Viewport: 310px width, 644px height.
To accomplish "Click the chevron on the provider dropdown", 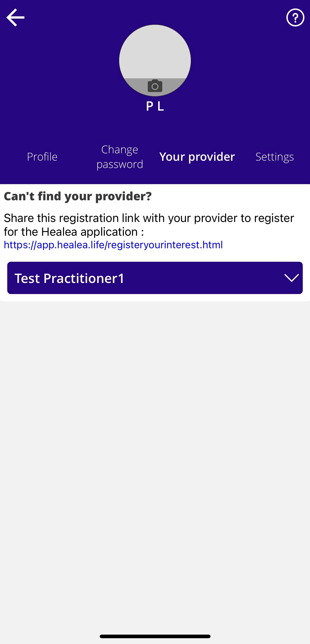I will 291,278.
